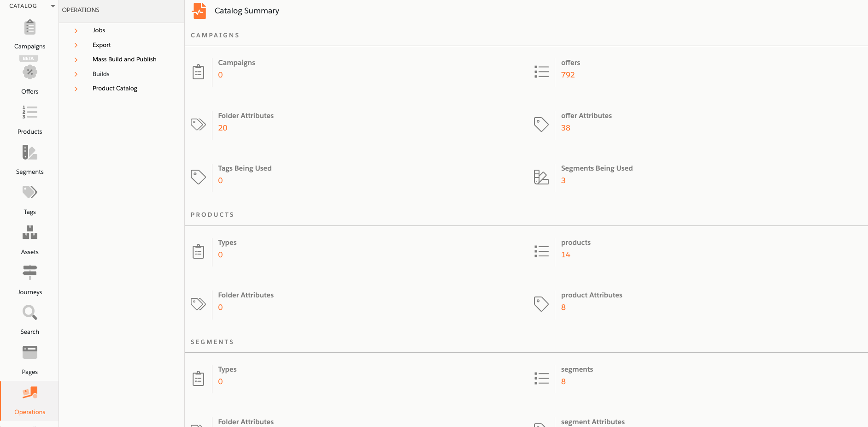The image size is (868, 427).
Task: Expand the Export chevron
Action: coord(76,45)
